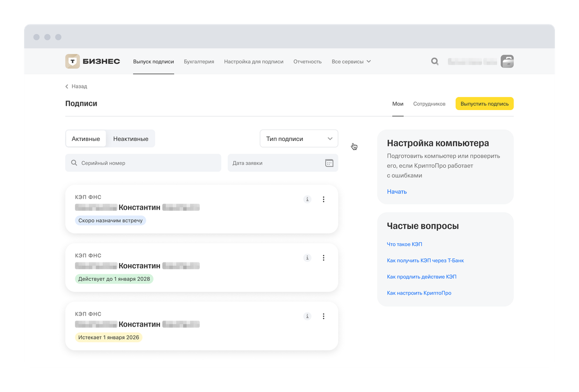This screenshot has height=392, width=579.
Task: Open three-dot menu on 'Действует до 1 января 2028' card
Action: coord(324,258)
